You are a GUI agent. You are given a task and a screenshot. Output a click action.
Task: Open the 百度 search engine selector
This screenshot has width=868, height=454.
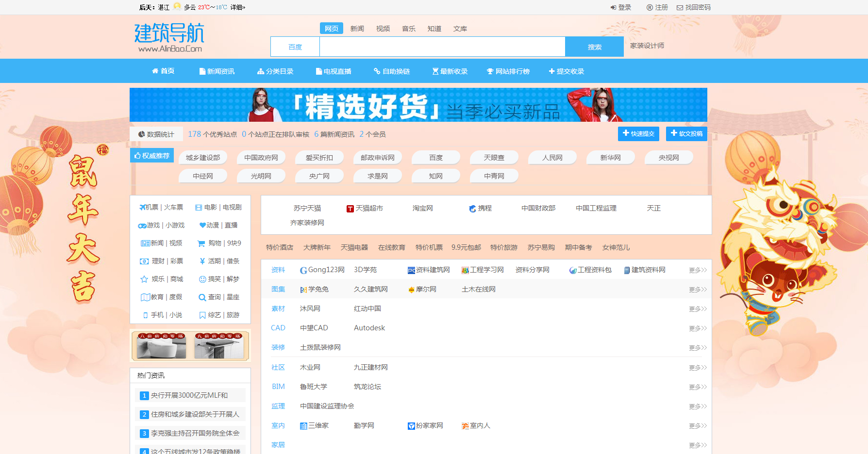click(295, 47)
